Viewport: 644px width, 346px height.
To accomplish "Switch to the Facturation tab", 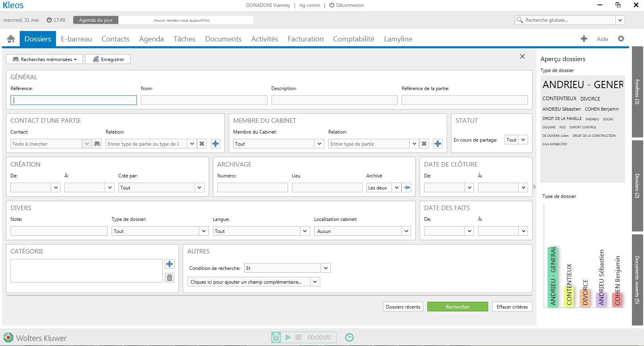I will 305,39.
